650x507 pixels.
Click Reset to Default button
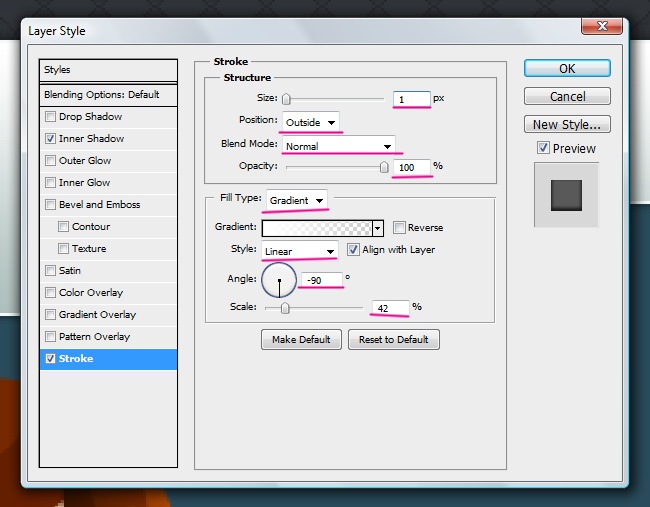click(x=394, y=340)
